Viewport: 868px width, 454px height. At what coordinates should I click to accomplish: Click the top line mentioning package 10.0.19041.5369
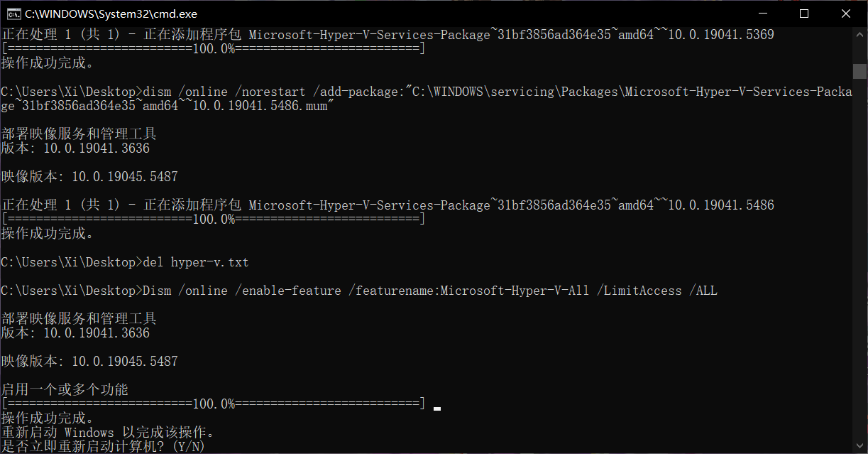click(x=388, y=34)
